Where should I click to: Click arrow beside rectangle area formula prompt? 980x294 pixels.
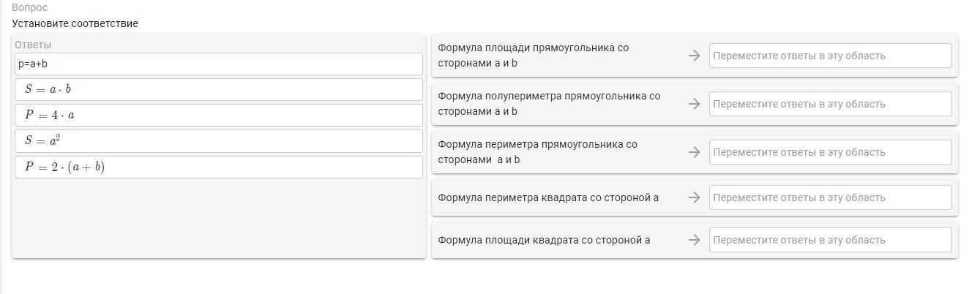[x=695, y=56]
